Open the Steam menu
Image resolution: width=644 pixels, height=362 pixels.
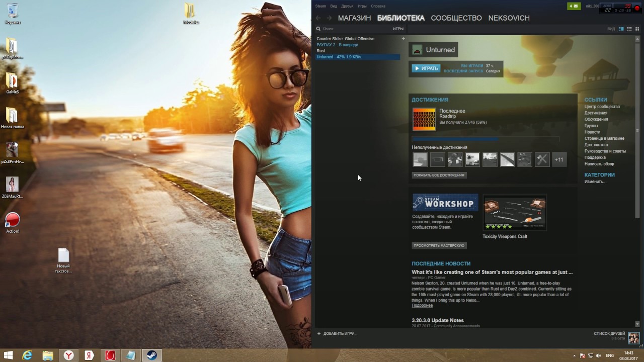pos(320,6)
